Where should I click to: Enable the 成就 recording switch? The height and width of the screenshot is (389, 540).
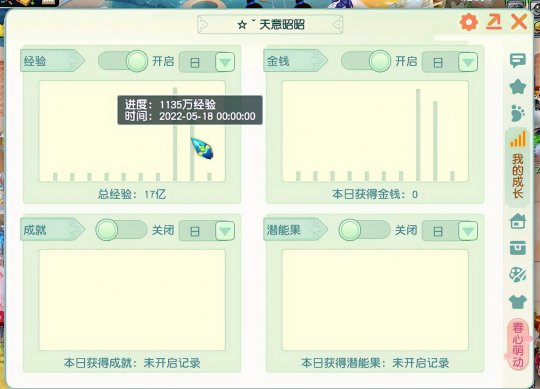tap(121, 230)
